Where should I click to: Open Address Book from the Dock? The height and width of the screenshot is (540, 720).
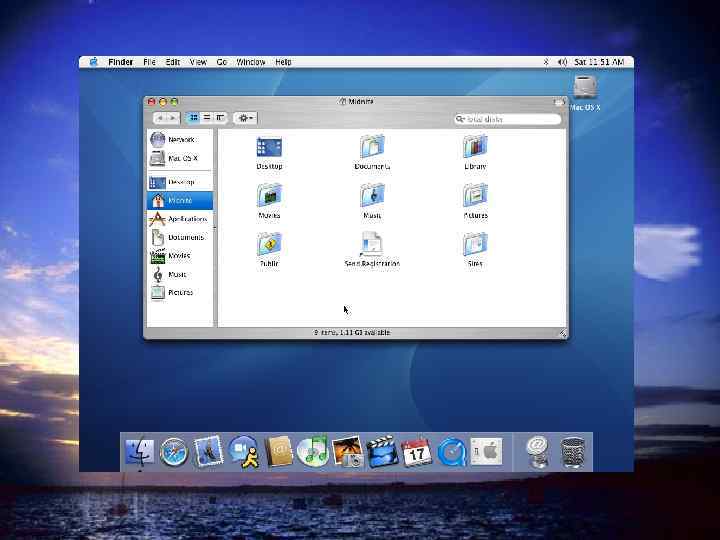(x=279, y=452)
